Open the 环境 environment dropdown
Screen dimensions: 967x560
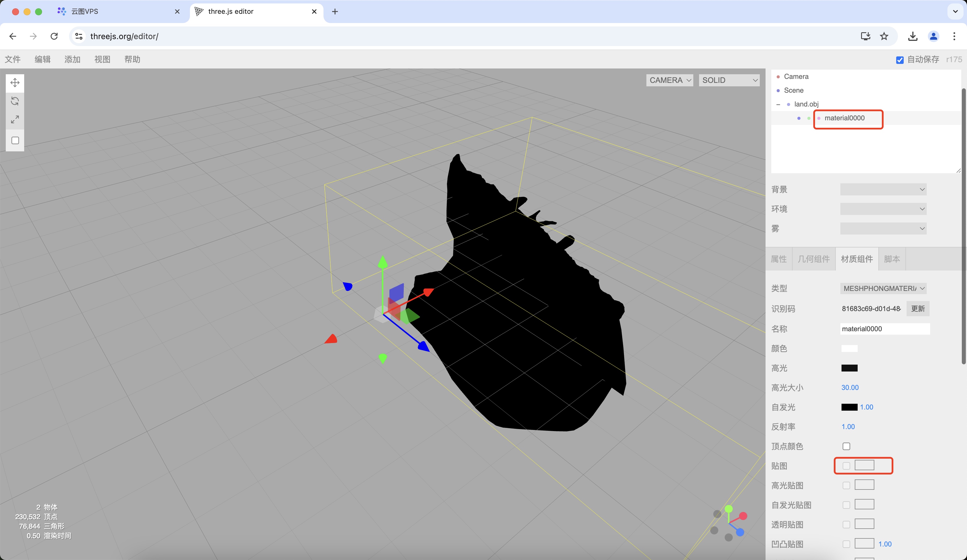click(x=883, y=209)
